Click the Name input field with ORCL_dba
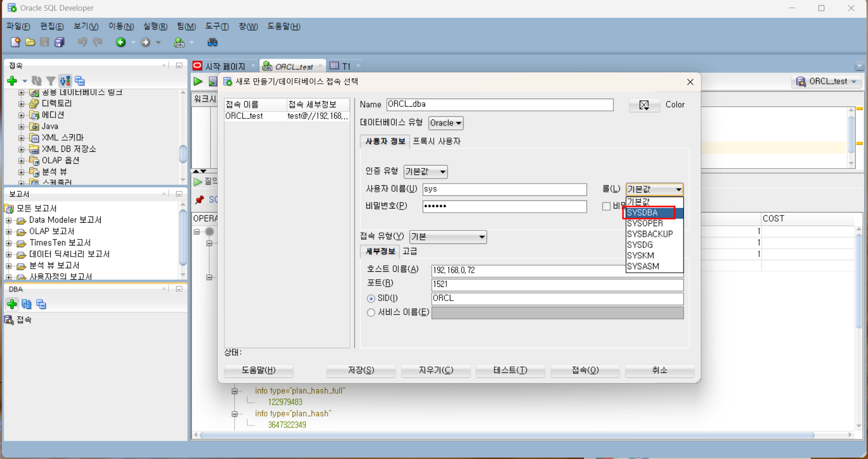 500,105
